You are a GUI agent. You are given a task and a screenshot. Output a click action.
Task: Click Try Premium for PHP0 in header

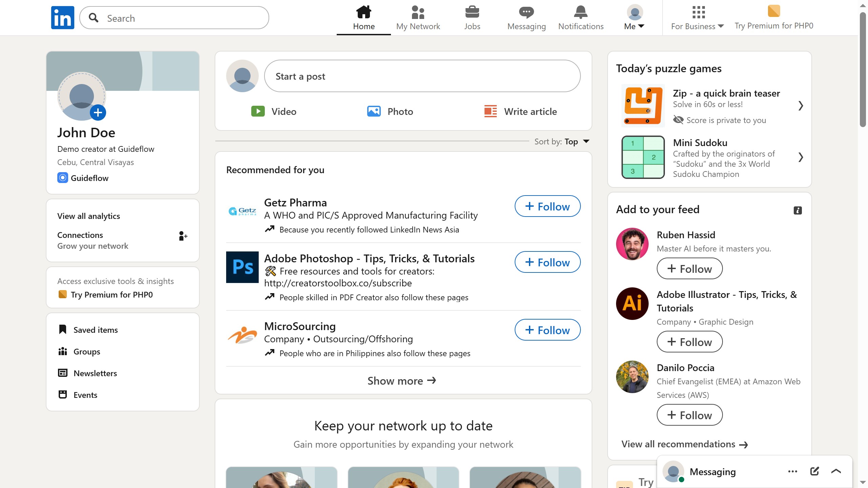(x=774, y=18)
